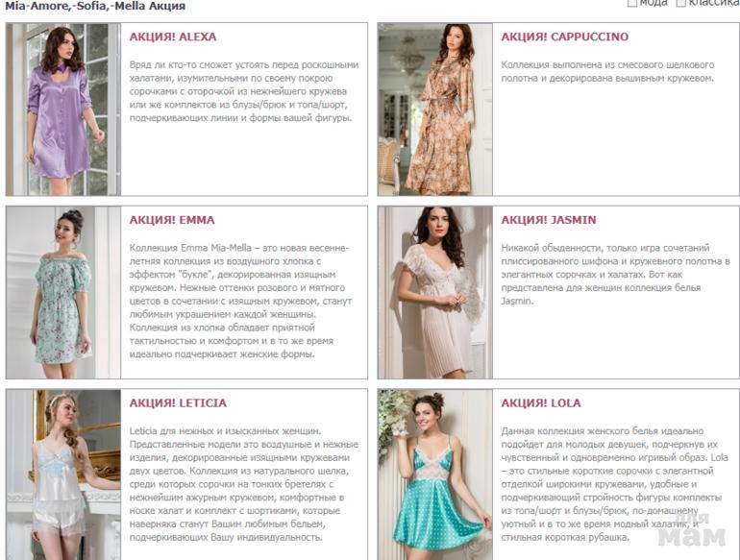Follow the 'АКЦИЯ! EMMA' heading link

pyautogui.click(x=172, y=220)
